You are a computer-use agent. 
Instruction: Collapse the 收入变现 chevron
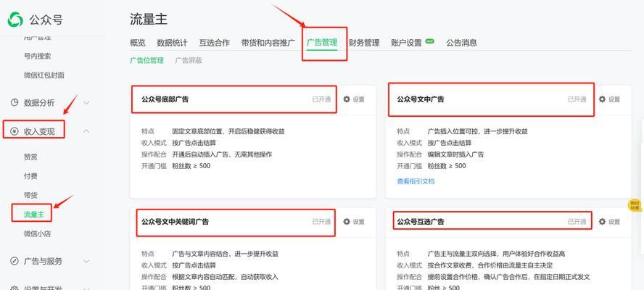tap(86, 131)
